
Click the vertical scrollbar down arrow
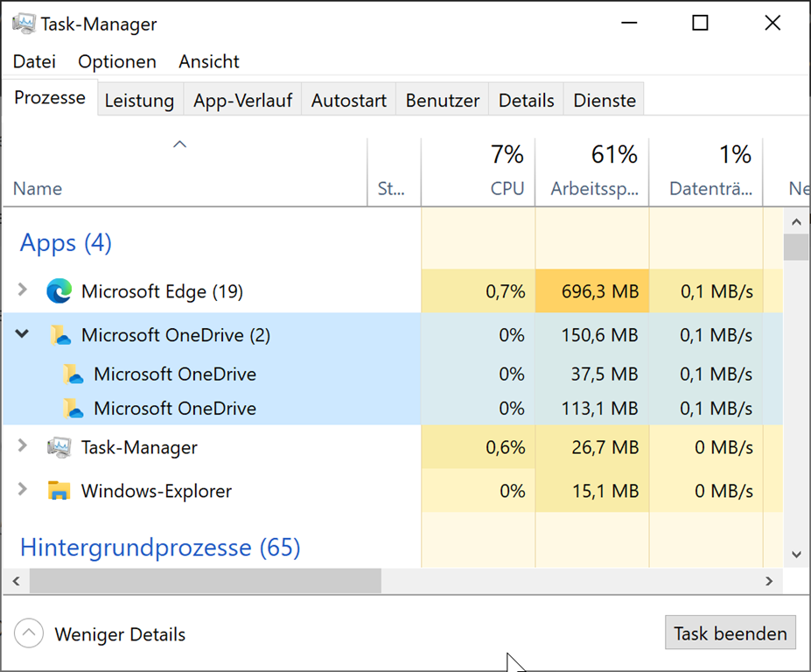tap(795, 553)
